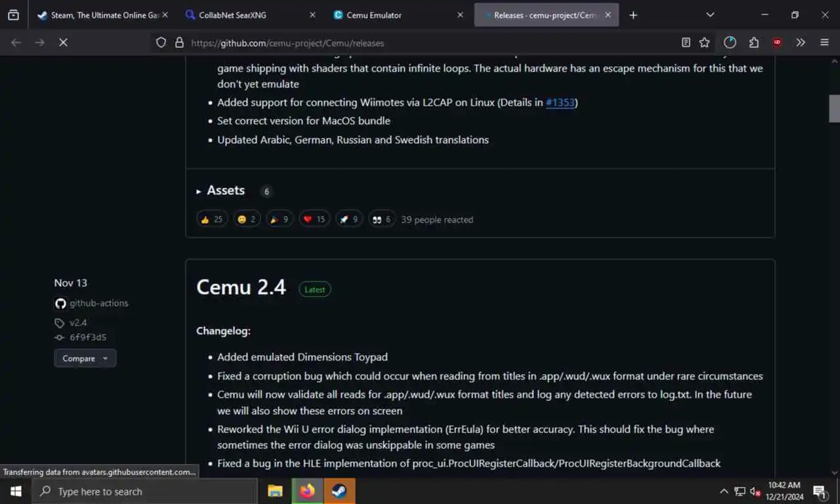Open the Windows Start menu
This screenshot has height=504, width=840.
(x=16, y=491)
